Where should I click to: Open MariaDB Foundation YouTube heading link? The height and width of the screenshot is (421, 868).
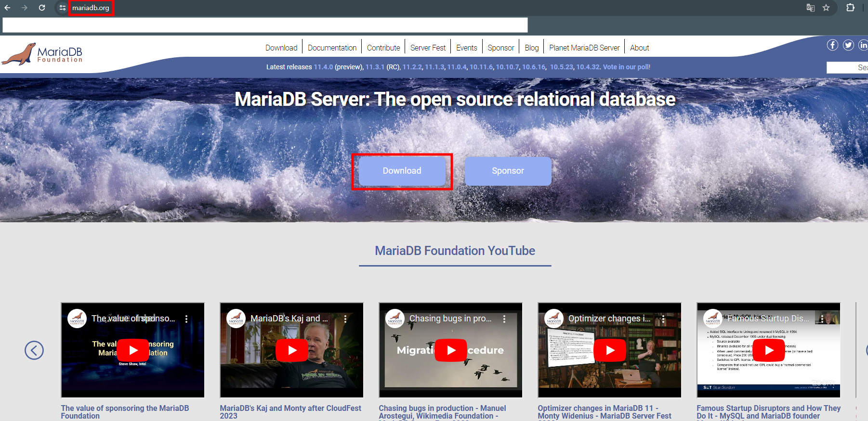[455, 251]
